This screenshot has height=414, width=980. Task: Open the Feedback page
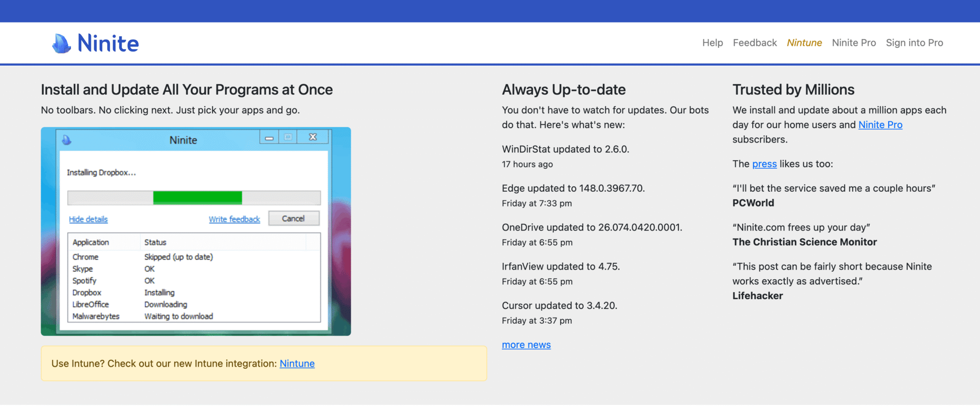click(755, 43)
